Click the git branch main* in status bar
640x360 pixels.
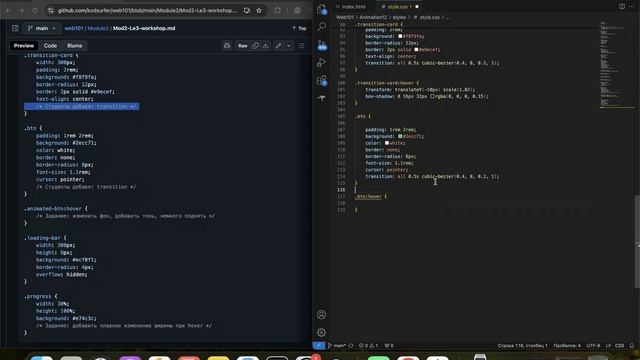click(x=337, y=346)
